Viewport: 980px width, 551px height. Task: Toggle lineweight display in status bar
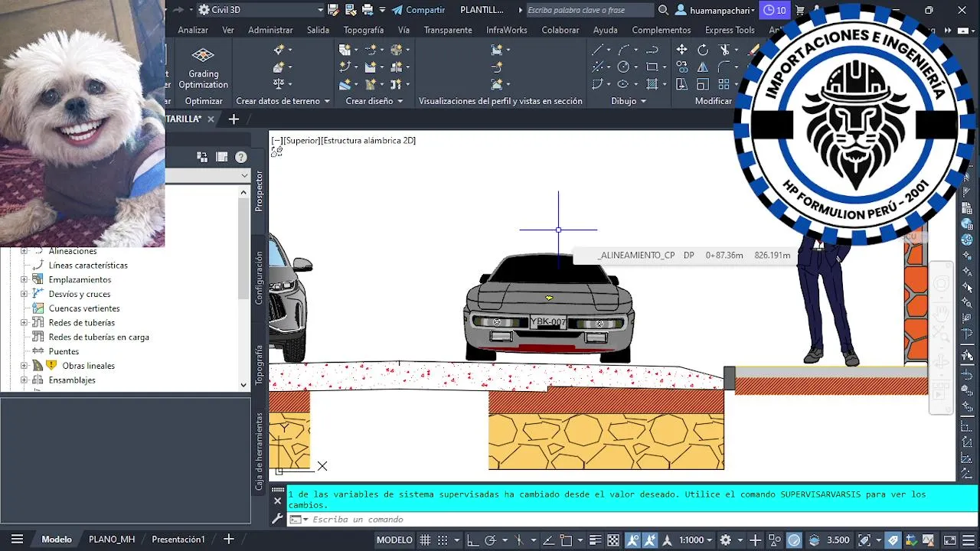595,540
